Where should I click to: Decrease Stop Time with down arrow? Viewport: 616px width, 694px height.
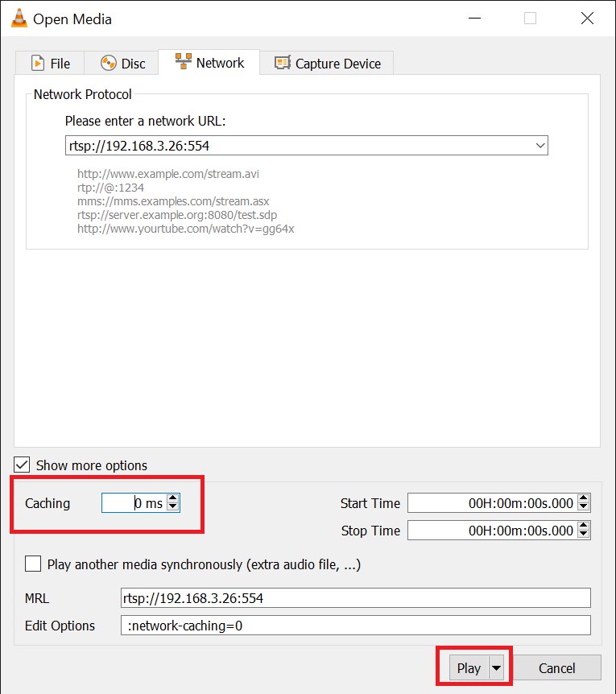coord(584,535)
